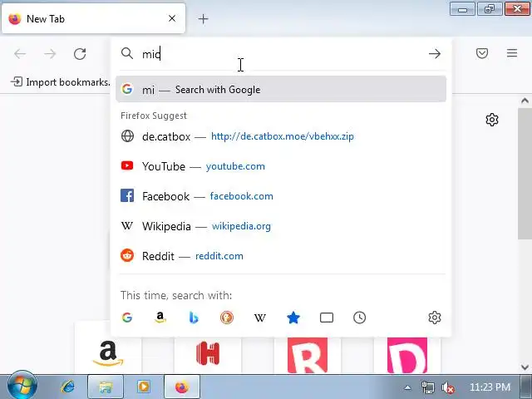
Task: Show hidden tray icons arrow
Action: 408,387
